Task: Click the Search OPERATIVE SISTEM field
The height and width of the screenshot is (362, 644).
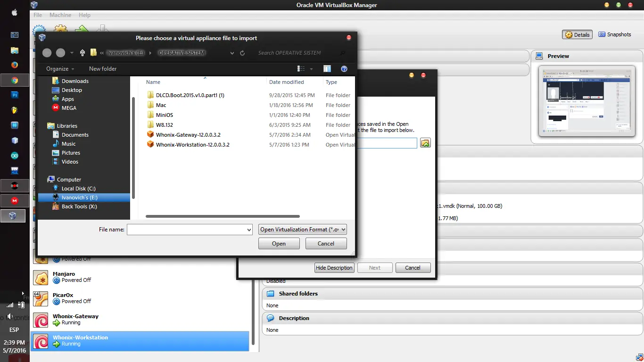Action: point(297,53)
